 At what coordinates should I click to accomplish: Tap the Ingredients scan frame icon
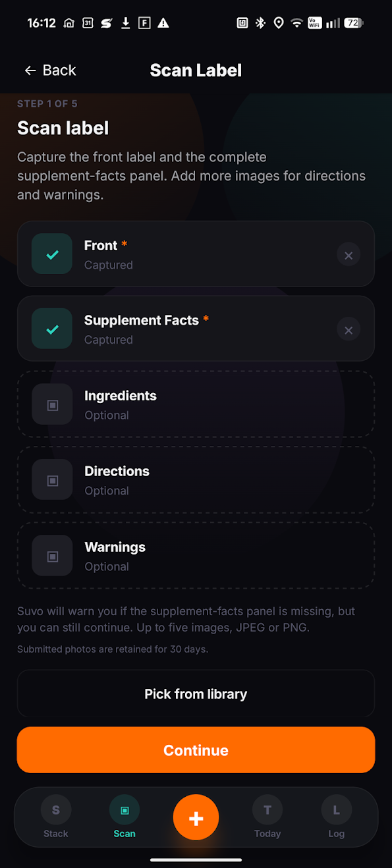[x=52, y=405]
